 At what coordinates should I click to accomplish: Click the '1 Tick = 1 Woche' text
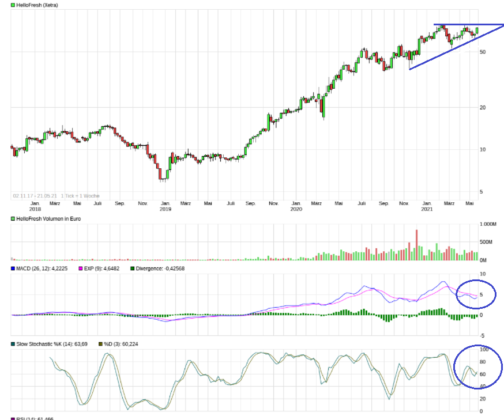coord(80,196)
